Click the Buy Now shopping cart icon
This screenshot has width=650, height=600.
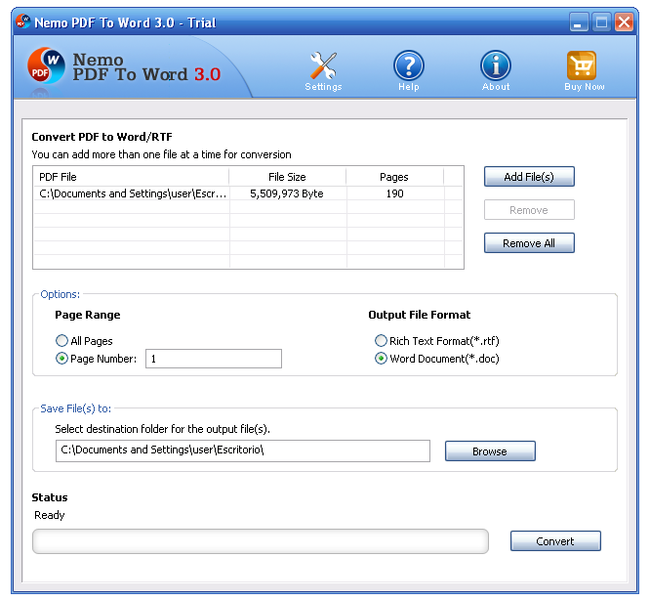pos(582,66)
